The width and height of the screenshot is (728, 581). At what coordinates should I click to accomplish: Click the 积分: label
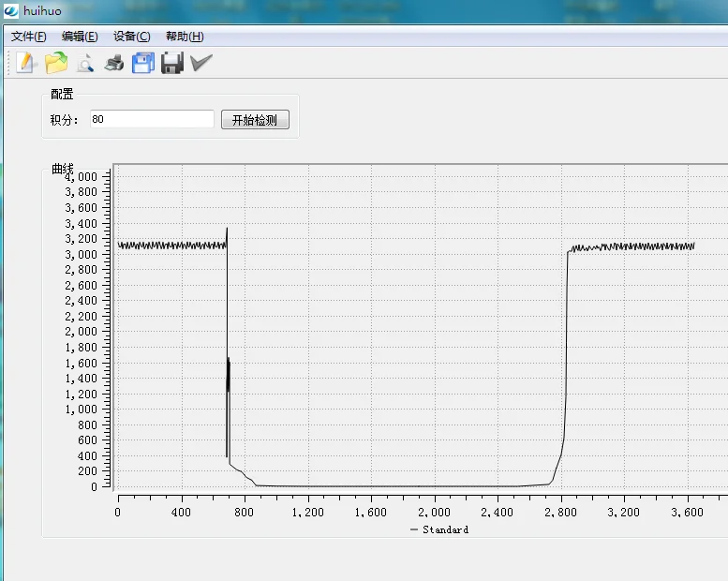(64, 120)
